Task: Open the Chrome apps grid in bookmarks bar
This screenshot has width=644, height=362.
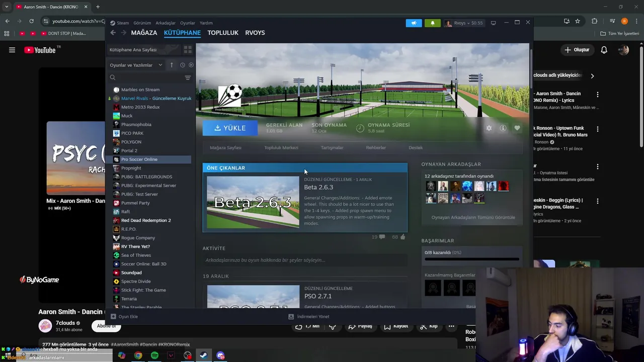Action: click(7, 34)
